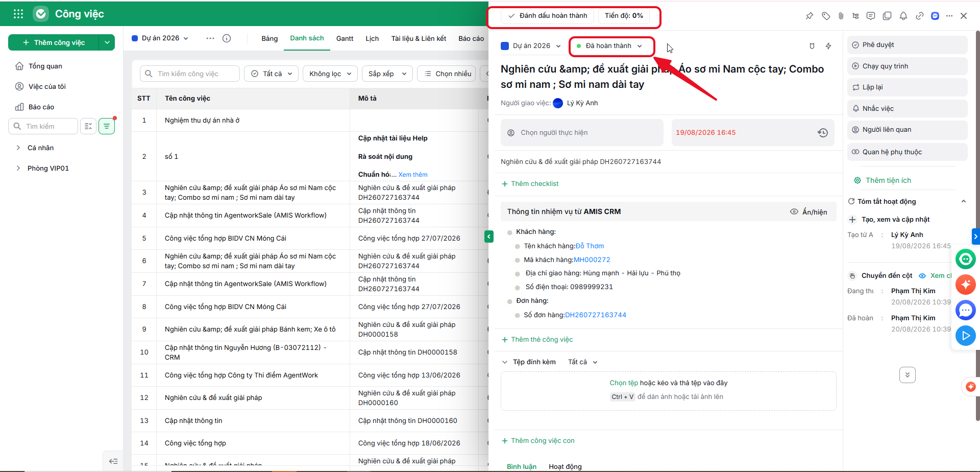
Task: Open the customer link Đỗ Thơm
Action: pos(590,246)
